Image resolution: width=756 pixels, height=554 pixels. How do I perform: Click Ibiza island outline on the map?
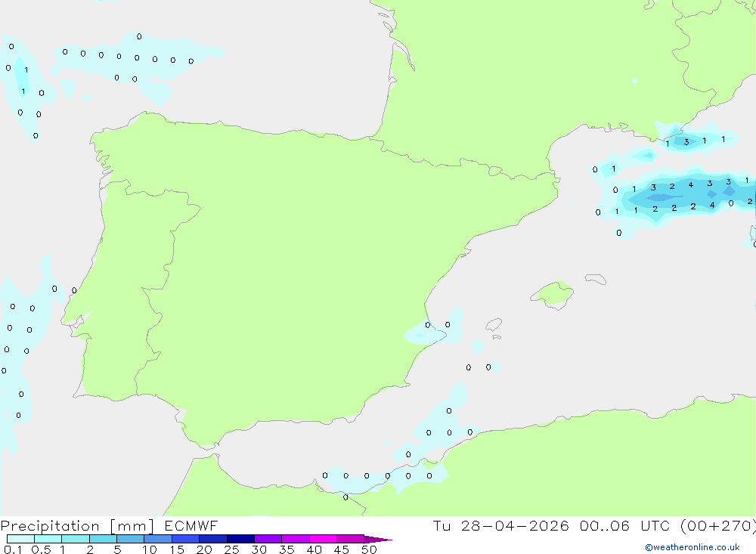click(494, 324)
